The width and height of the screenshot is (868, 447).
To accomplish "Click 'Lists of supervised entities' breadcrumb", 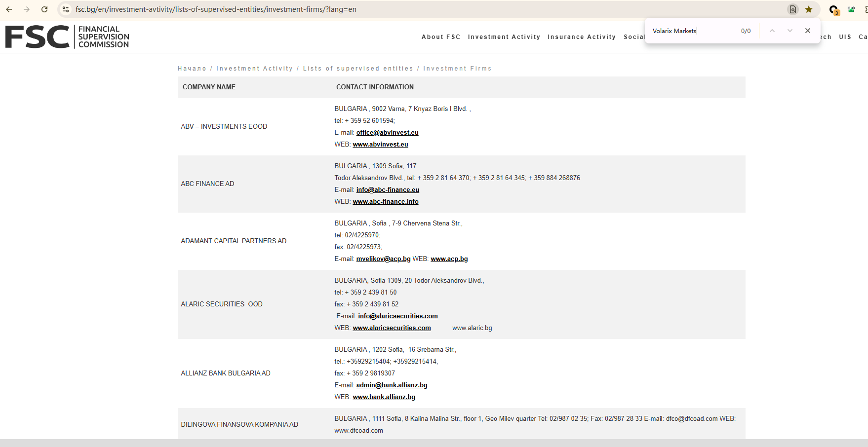I will (357, 69).
